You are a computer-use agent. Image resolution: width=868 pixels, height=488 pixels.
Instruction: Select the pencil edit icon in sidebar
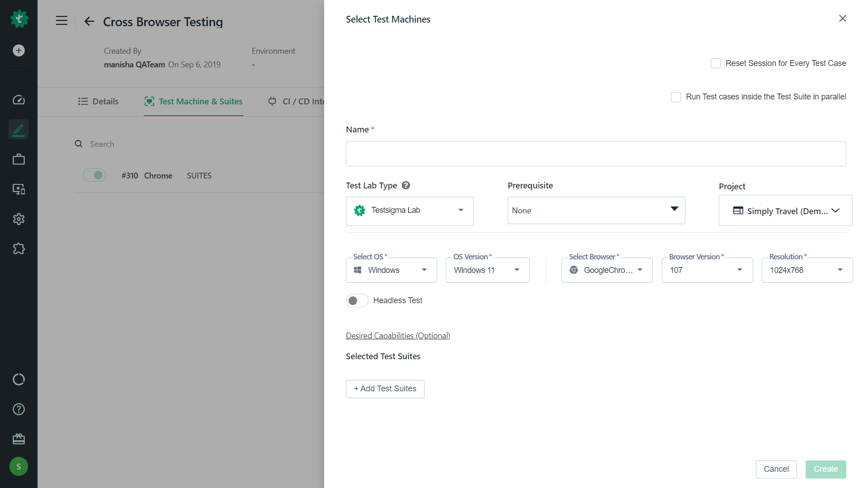coord(19,130)
